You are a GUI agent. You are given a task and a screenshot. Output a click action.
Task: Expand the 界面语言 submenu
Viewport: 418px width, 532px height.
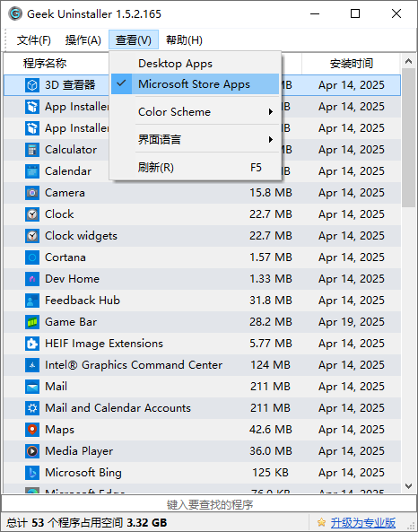point(195,139)
